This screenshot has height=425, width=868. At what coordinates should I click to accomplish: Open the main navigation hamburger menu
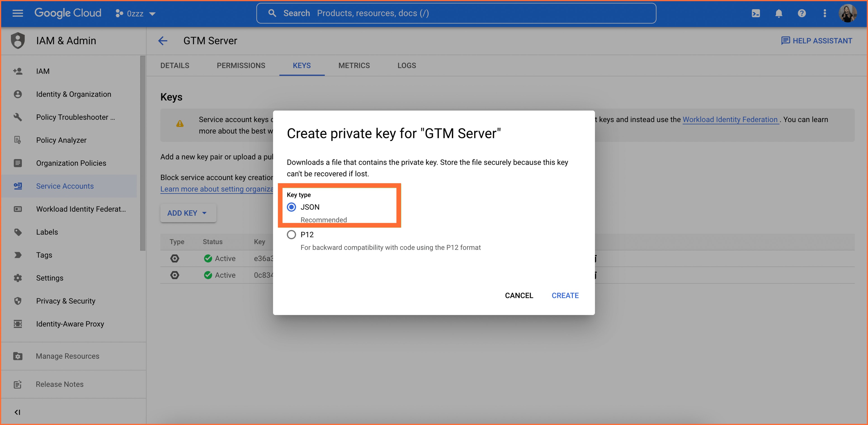coord(18,13)
